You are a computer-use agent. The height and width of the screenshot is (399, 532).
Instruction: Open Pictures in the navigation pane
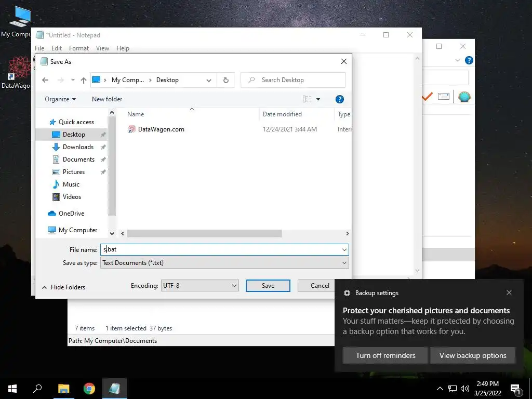click(x=73, y=171)
